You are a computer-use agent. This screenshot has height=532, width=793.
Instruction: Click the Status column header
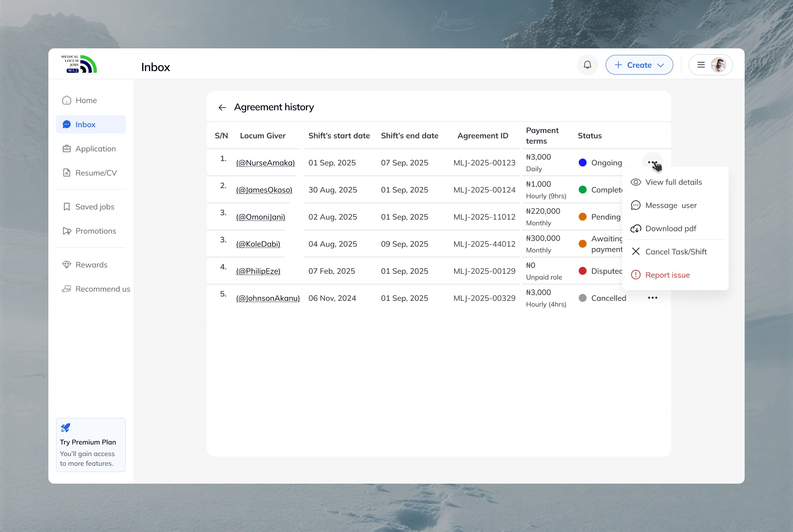[590, 135]
